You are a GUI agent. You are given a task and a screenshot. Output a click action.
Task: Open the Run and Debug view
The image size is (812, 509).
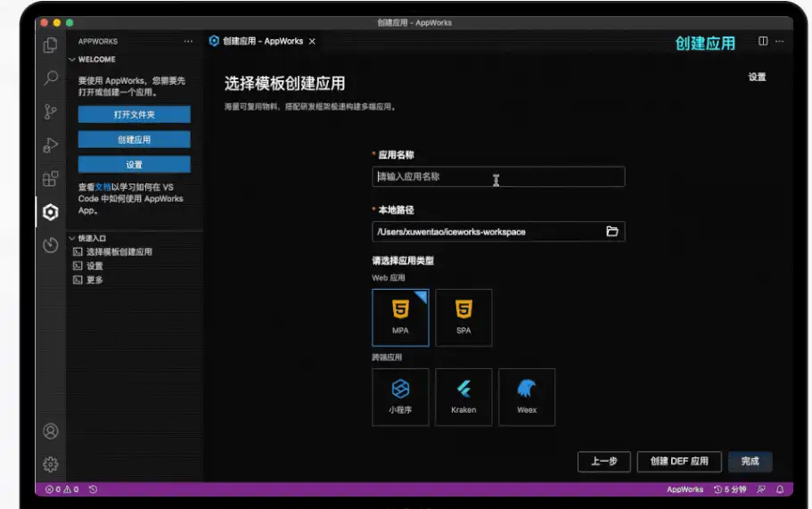pos(50,145)
